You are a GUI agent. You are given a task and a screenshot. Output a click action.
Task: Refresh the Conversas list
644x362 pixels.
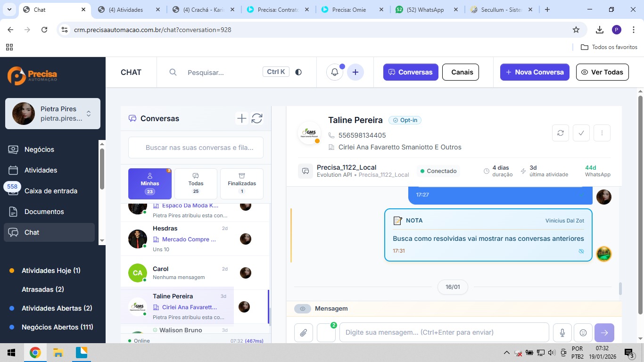(257, 118)
